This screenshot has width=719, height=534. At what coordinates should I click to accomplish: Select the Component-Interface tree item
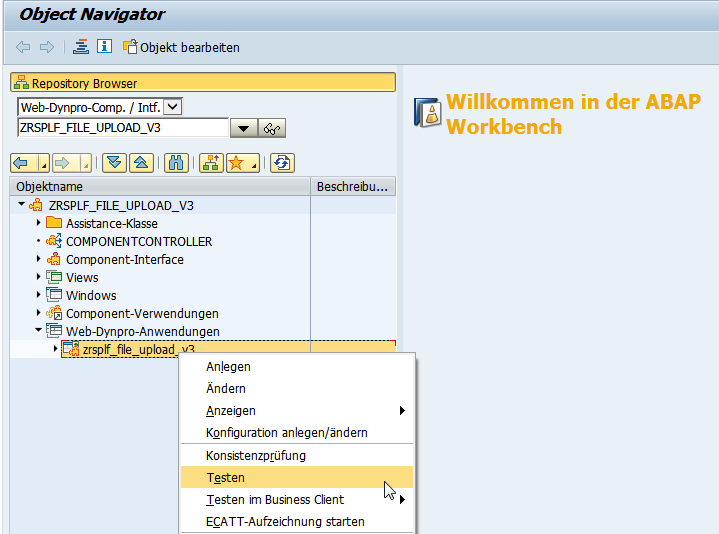125,259
